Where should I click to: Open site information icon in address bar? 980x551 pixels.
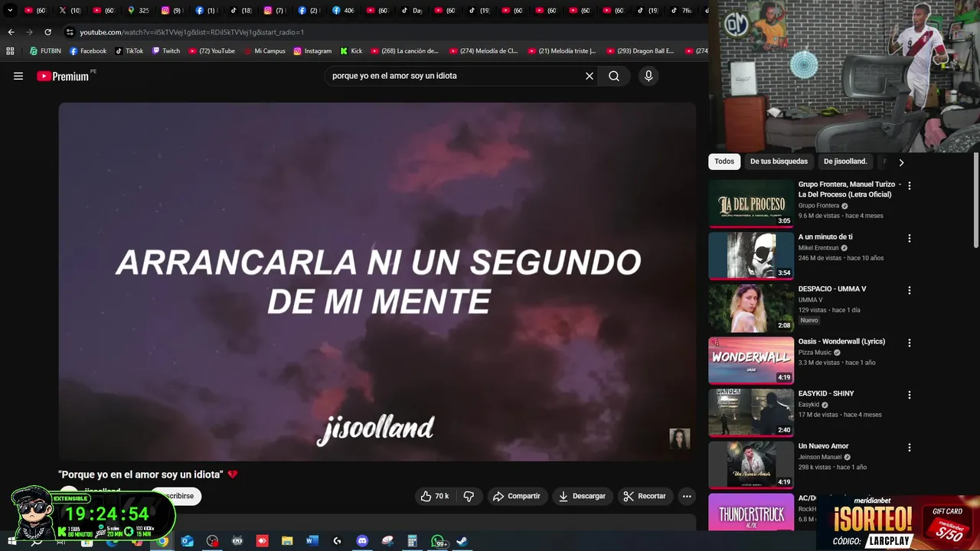click(x=70, y=32)
